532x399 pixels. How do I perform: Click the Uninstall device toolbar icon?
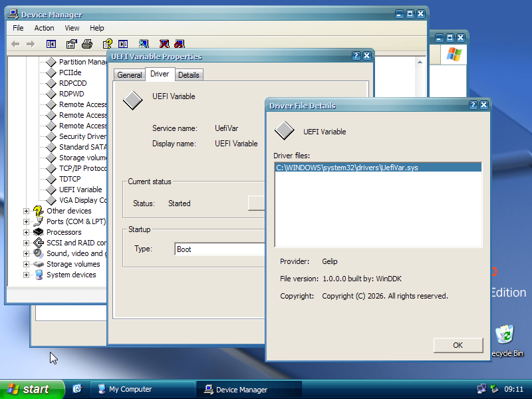(x=164, y=44)
